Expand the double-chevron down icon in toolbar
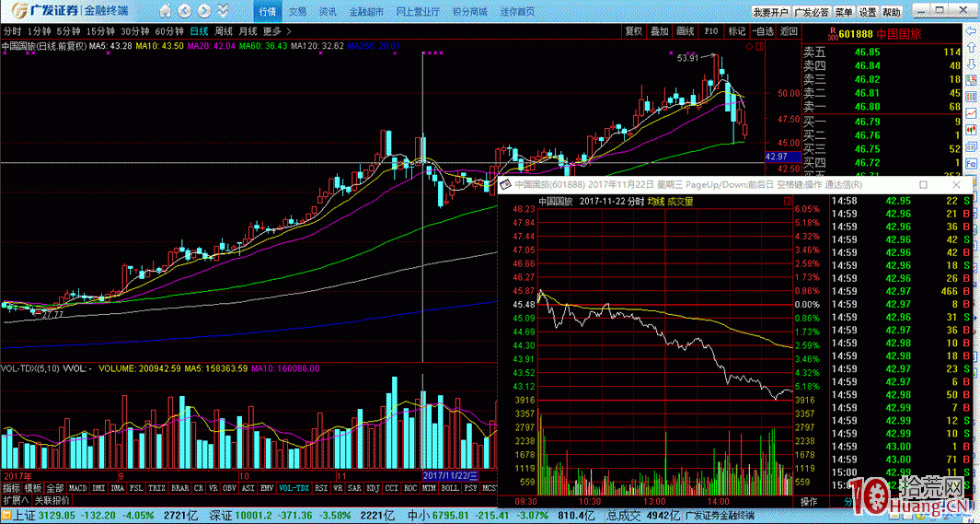Screen dimensions: 980x524 tap(224, 12)
